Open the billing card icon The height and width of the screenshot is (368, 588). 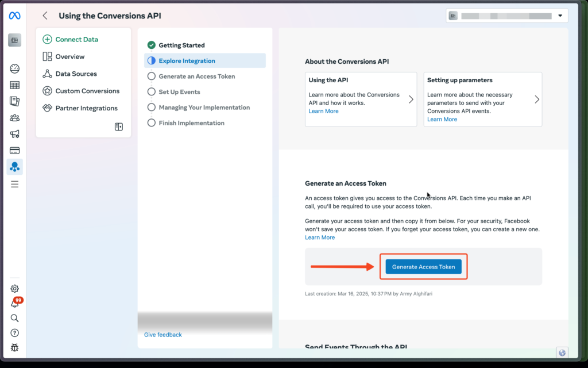coord(15,151)
